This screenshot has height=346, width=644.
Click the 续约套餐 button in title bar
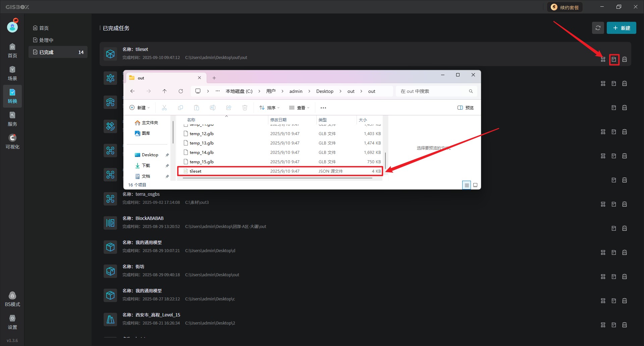[x=565, y=7]
